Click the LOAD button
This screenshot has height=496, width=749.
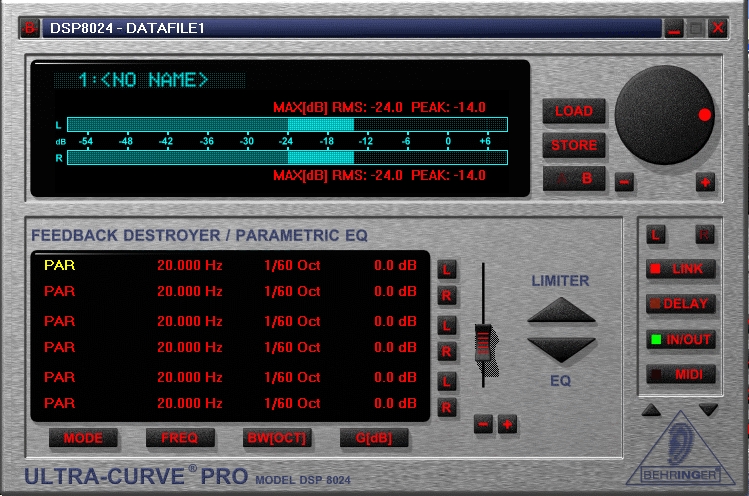tap(574, 111)
